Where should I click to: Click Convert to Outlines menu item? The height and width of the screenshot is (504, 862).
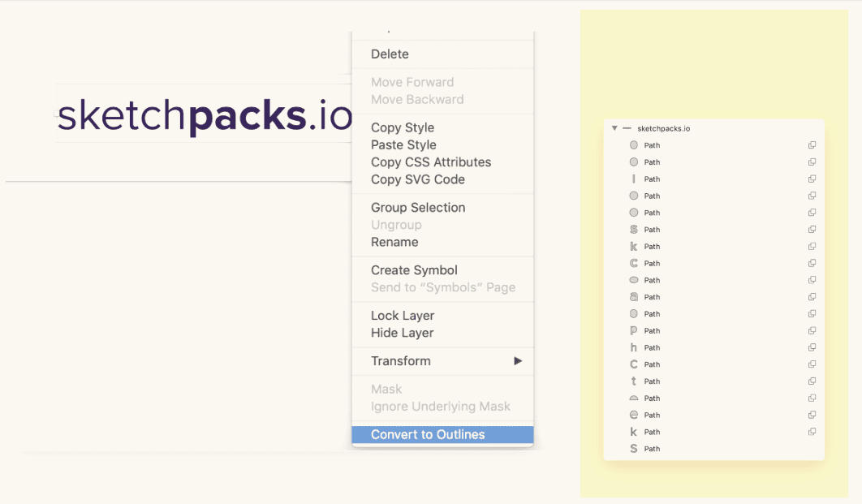click(x=442, y=434)
